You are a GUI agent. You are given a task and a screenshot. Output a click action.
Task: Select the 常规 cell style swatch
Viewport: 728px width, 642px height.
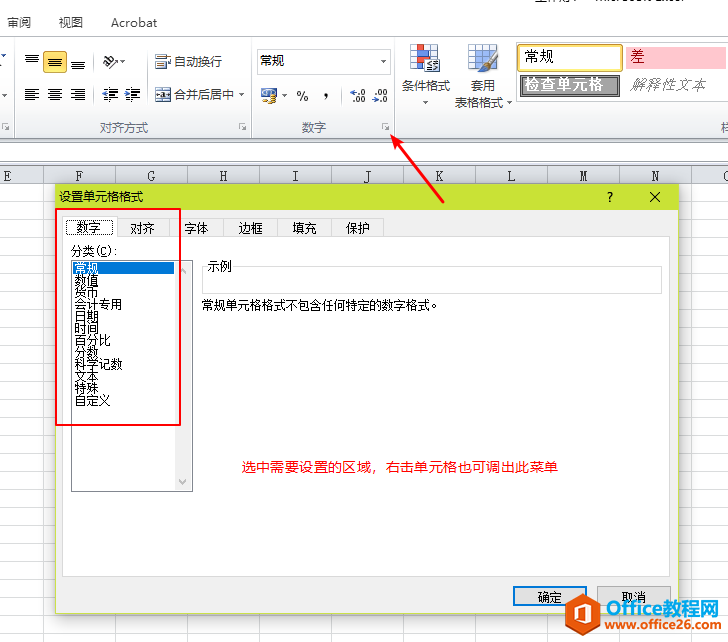pyautogui.click(x=570, y=57)
